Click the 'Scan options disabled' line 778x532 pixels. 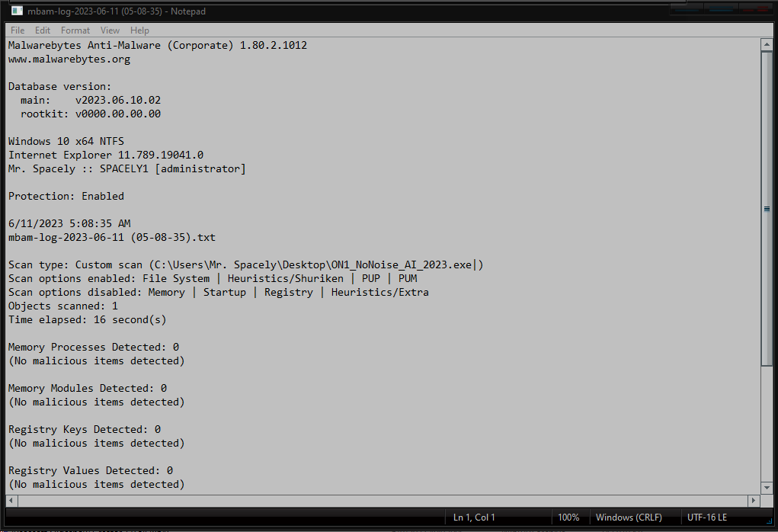click(x=219, y=293)
